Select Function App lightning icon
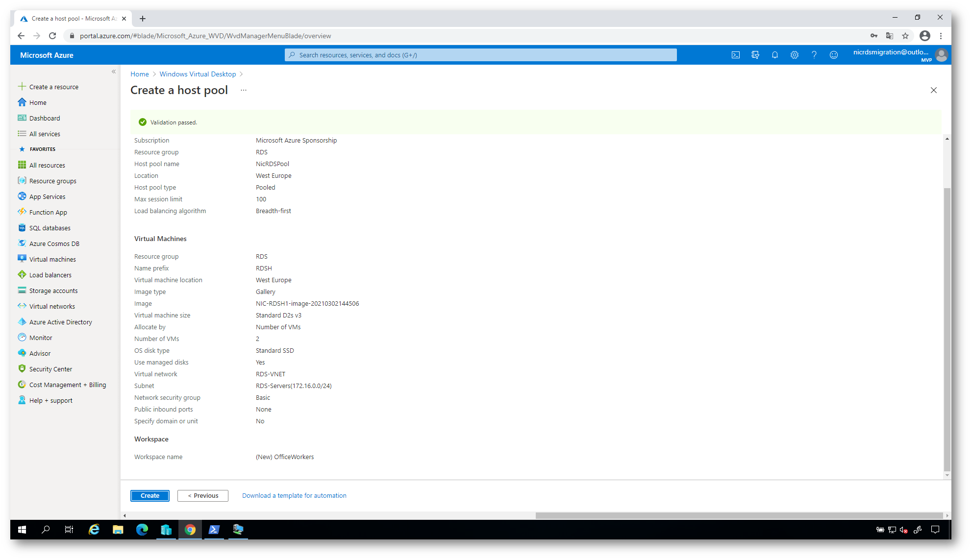 click(x=22, y=212)
